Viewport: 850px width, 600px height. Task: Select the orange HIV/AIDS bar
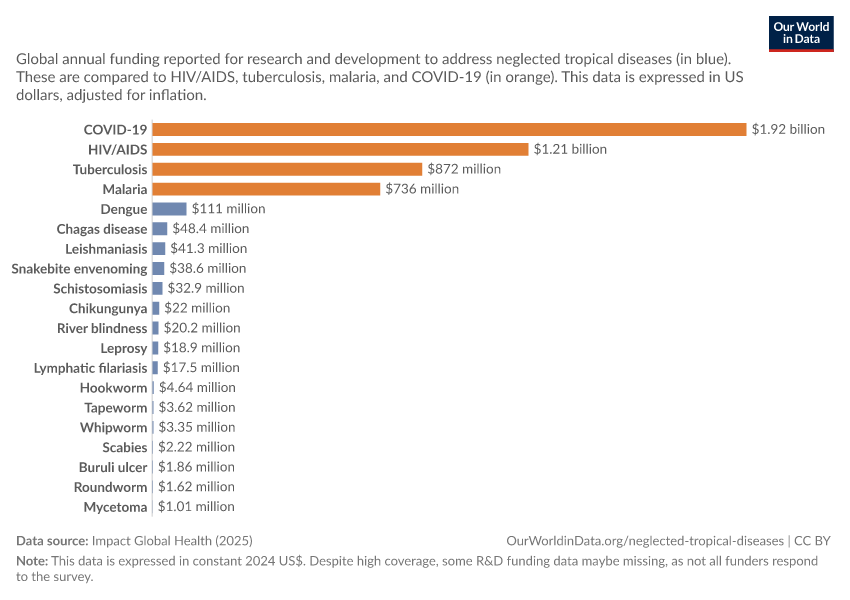tap(340, 150)
